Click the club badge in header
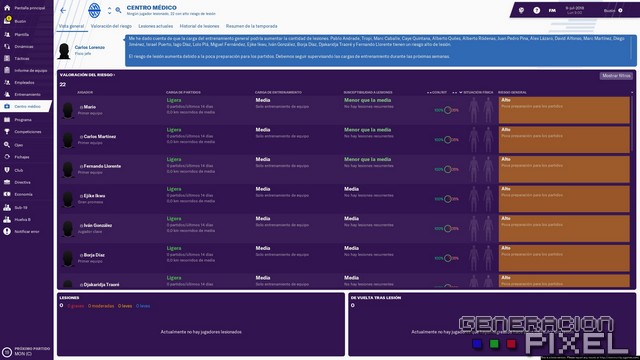This screenshot has width=640, height=360. pos(94,10)
